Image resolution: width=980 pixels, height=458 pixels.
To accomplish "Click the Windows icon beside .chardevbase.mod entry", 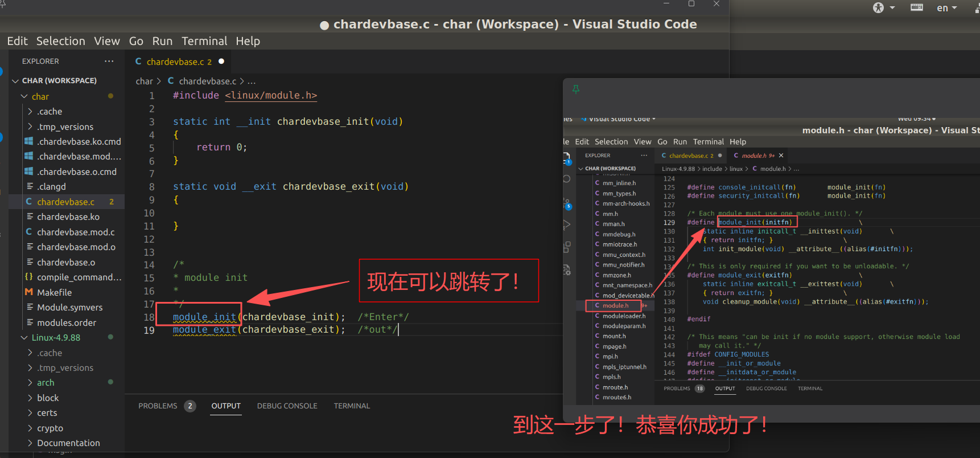I will [29, 156].
